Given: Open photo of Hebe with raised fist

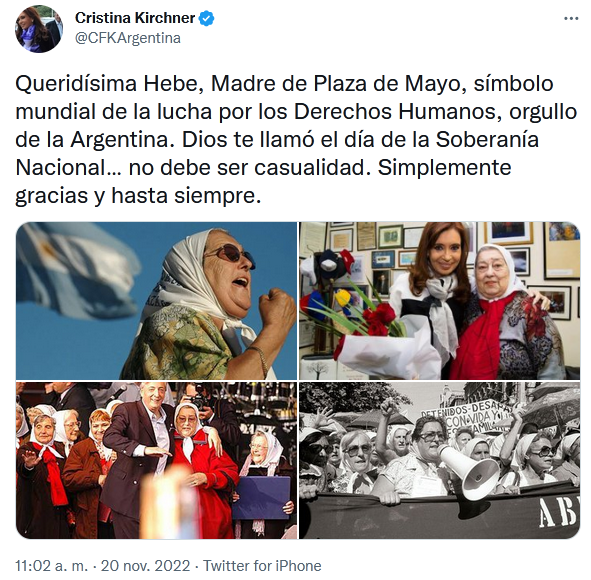Looking at the screenshot, I should (156, 300).
